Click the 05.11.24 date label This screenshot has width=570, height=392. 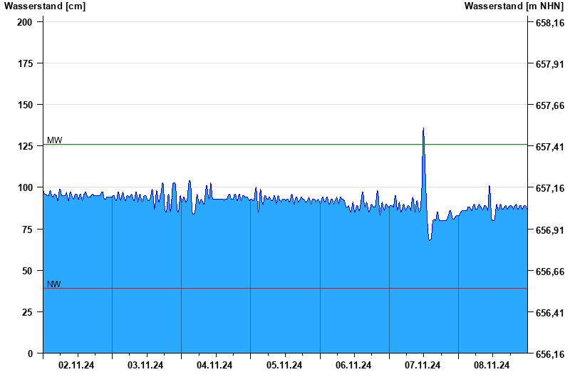tap(284, 365)
